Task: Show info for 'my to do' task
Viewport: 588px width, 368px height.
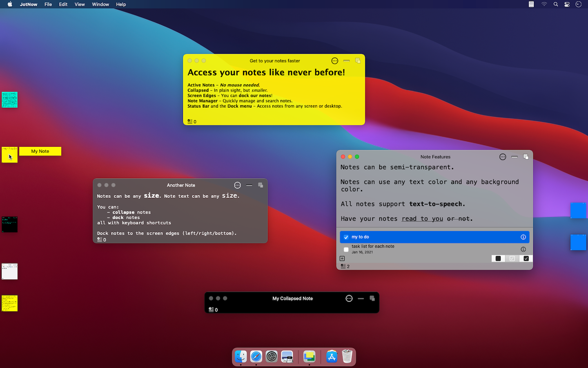Action: (523, 237)
